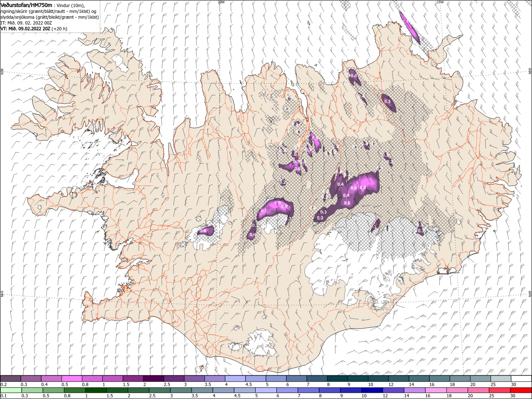Image resolution: width=532 pixels, height=399 pixels.
Task: Click the valid time VT: Mið. 09.02.2022 20Z
Action: click(25, 29)
